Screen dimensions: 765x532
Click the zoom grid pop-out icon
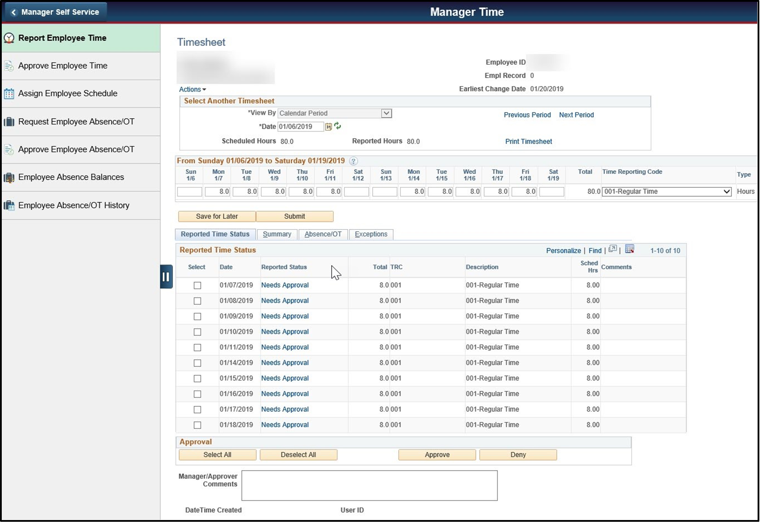612,249
